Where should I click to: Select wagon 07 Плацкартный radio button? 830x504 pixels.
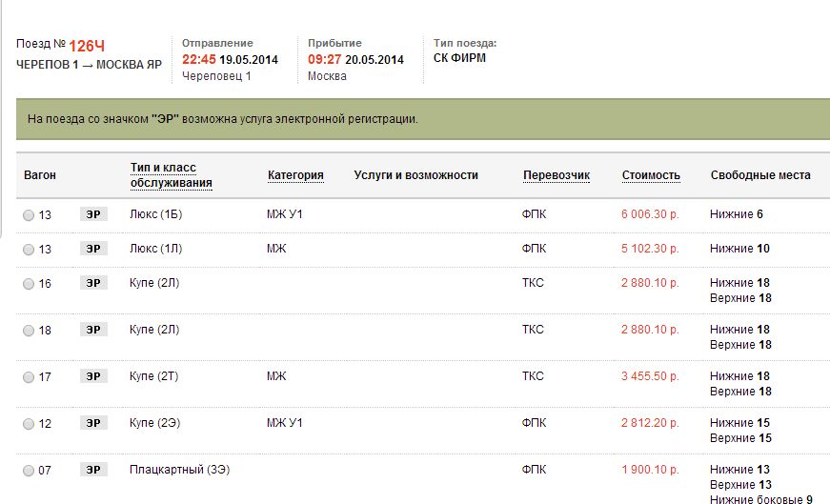pos(29,471)
